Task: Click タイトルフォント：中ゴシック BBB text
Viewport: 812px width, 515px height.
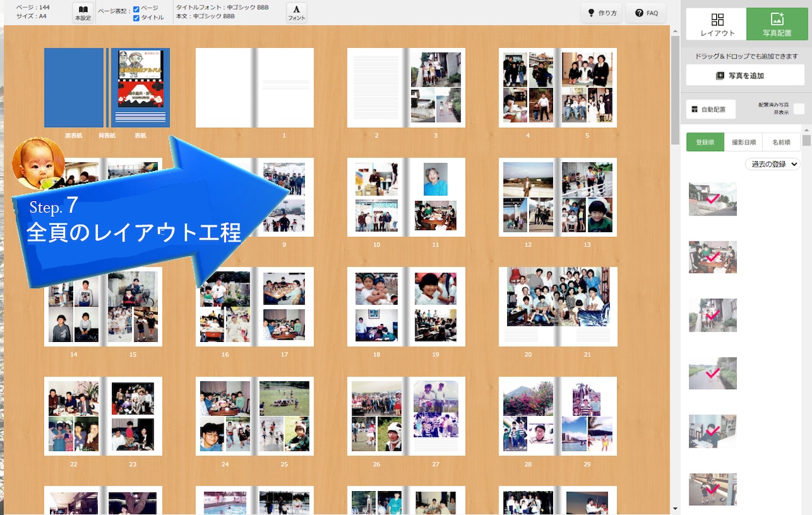Action: [x=222, y=7]
